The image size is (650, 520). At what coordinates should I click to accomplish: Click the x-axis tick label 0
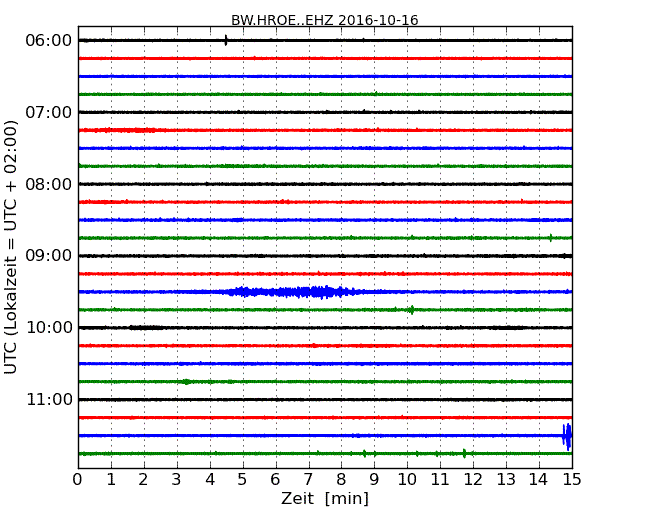(x=78, y=480)
